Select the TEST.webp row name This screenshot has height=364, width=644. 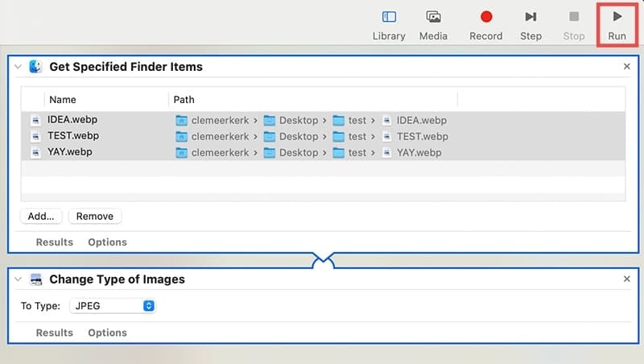(73, 135)
